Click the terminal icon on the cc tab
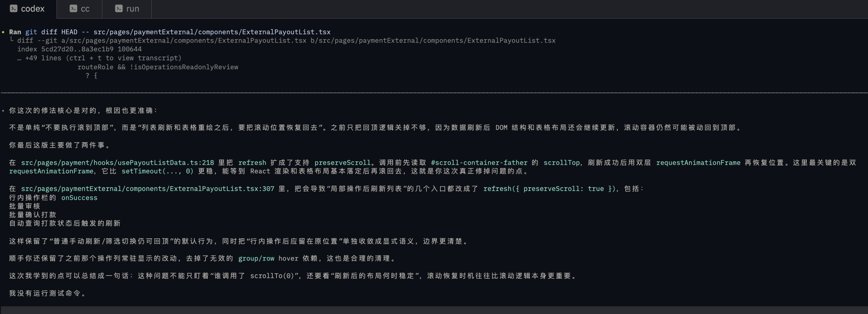Viewport: 868px width, 314px height. click(73, 9)
